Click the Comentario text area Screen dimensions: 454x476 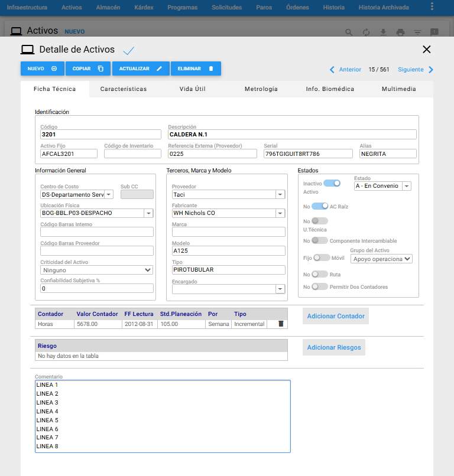pos(163,416)
